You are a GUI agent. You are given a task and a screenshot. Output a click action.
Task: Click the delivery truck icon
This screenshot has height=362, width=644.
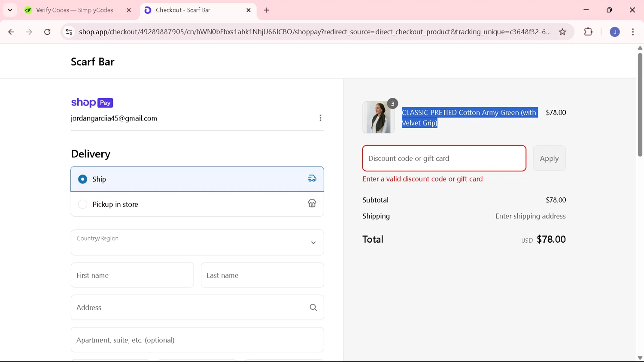pos(312,178)
